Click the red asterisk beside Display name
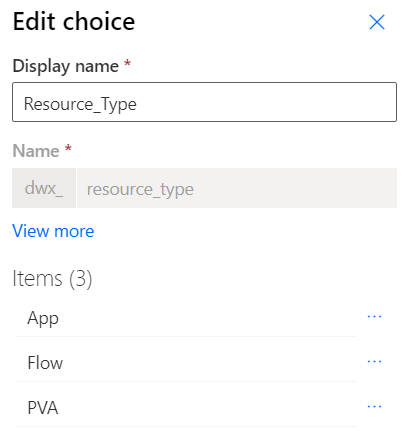This screenshot has height=431, width=412. (127, 63)
